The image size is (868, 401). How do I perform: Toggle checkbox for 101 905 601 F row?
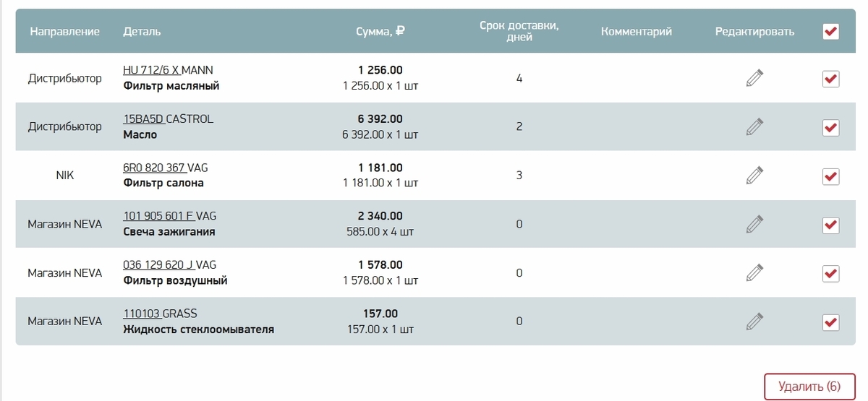tap(831, 225)
